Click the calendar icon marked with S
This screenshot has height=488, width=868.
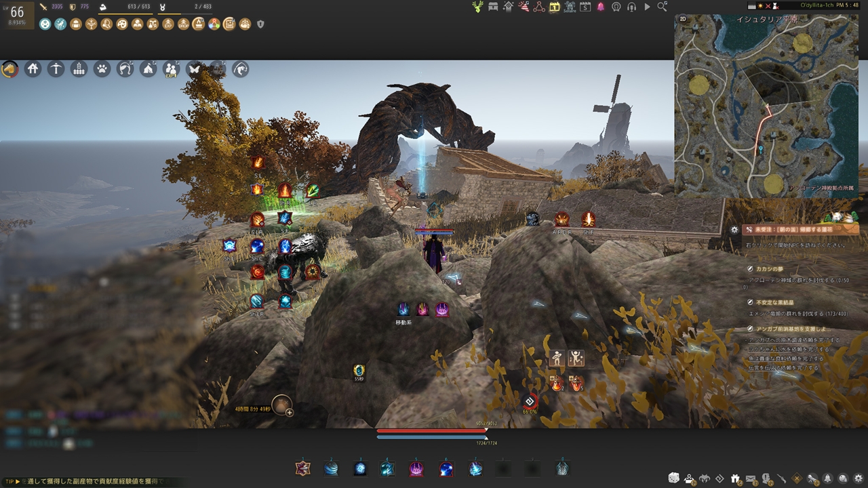(585, 7)
